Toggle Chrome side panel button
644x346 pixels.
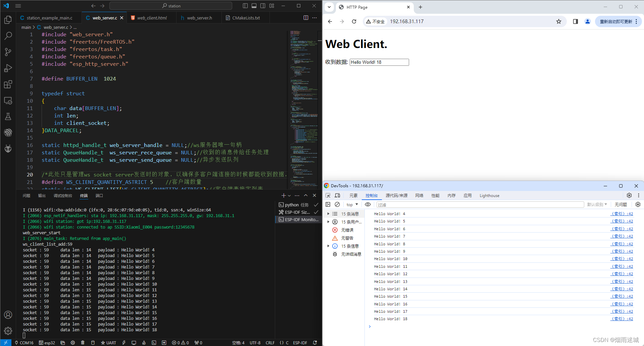click(x=576, y=21)
